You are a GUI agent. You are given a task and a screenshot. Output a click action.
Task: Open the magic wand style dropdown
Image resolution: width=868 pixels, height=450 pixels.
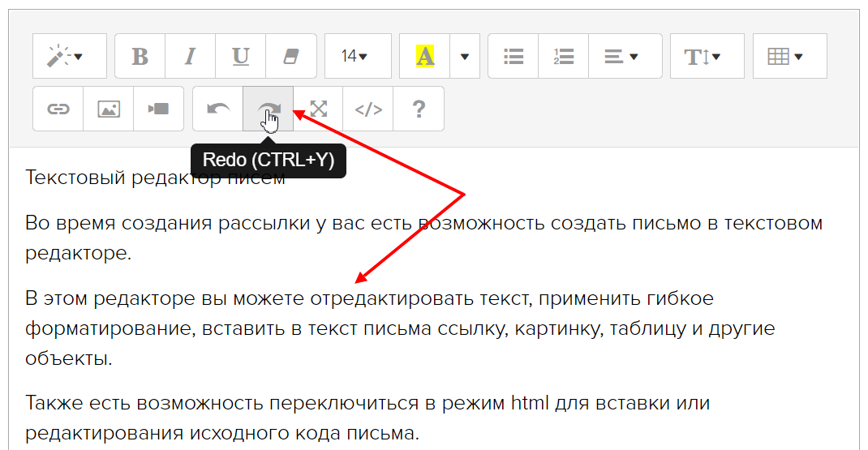click(x=69, y=56)
